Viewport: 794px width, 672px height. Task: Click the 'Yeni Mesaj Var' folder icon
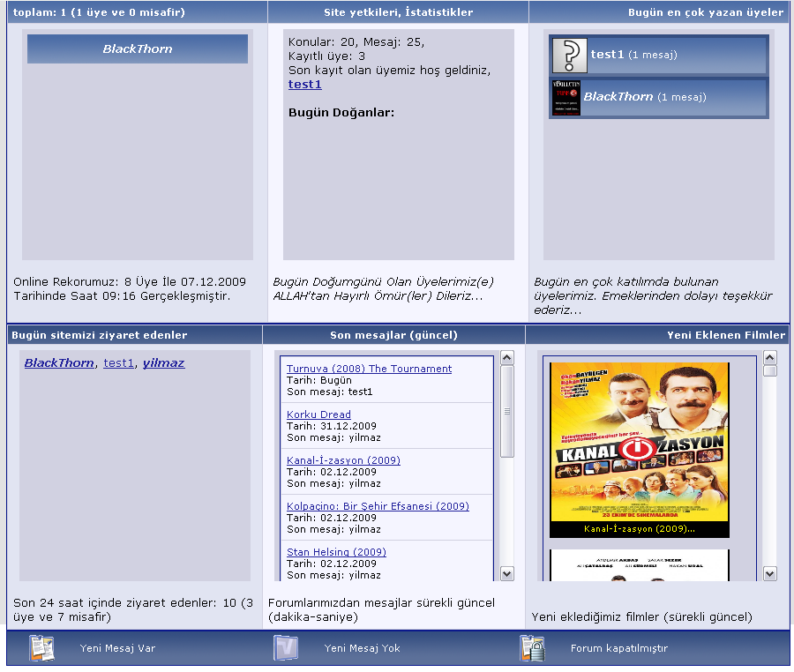pos(42,648)
